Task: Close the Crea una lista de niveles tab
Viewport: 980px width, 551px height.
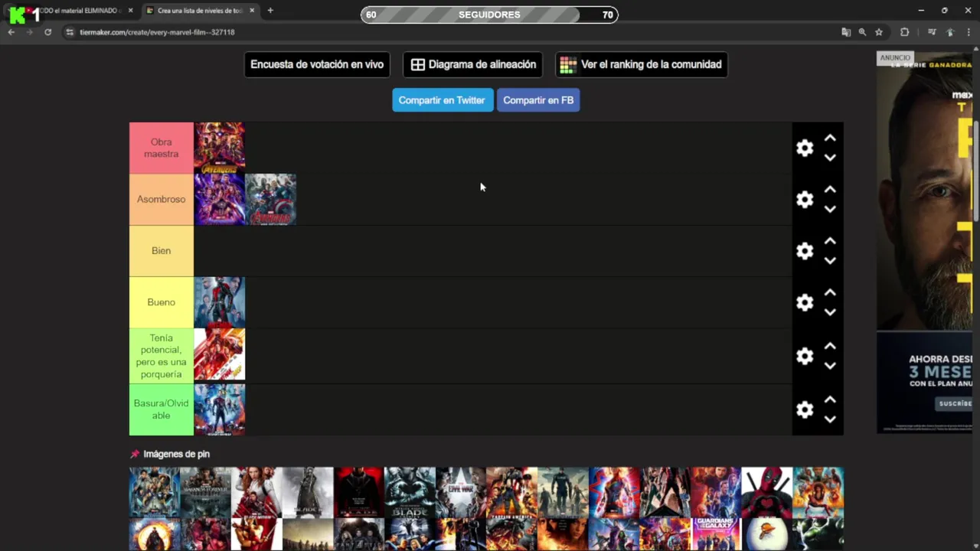Action: [252, 11]
